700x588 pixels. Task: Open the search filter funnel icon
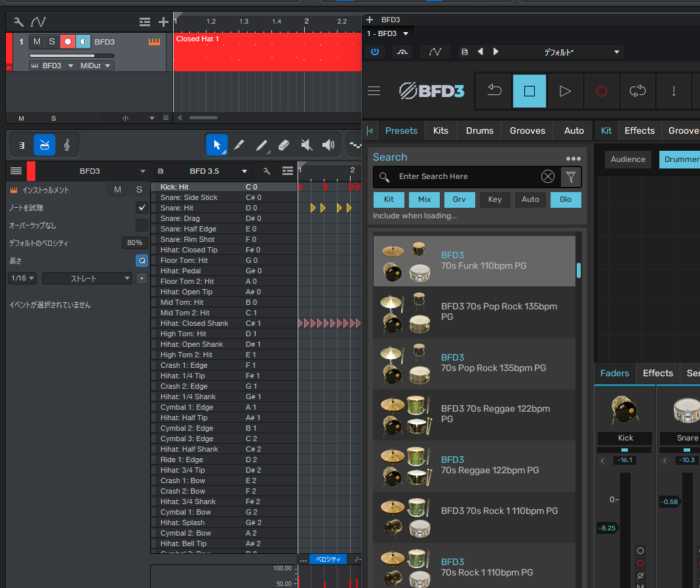point(570,176)
